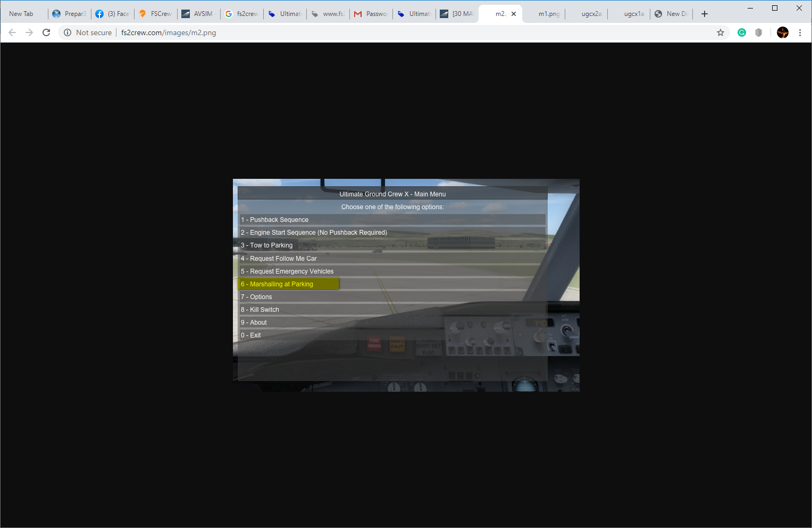Click '7 - Options' row
812x528 pixels.
pyautogui.click(x=392, y=297)
